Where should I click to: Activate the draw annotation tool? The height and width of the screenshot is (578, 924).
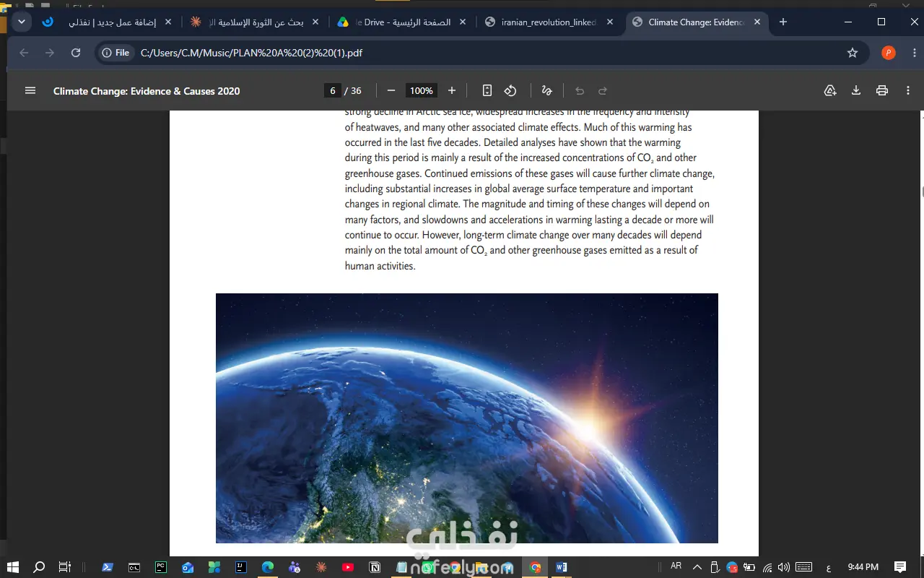point(546,90)
